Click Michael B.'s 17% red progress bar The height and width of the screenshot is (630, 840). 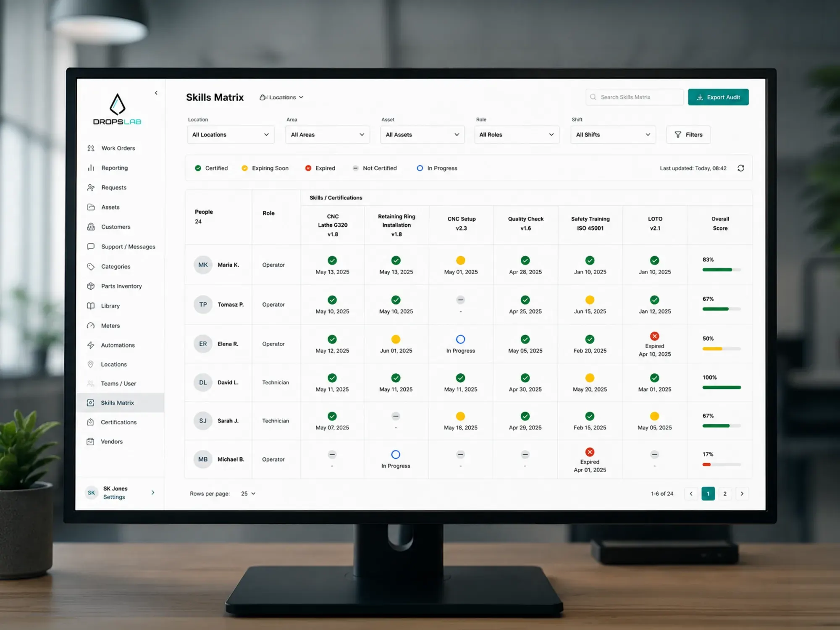(722, 465)
